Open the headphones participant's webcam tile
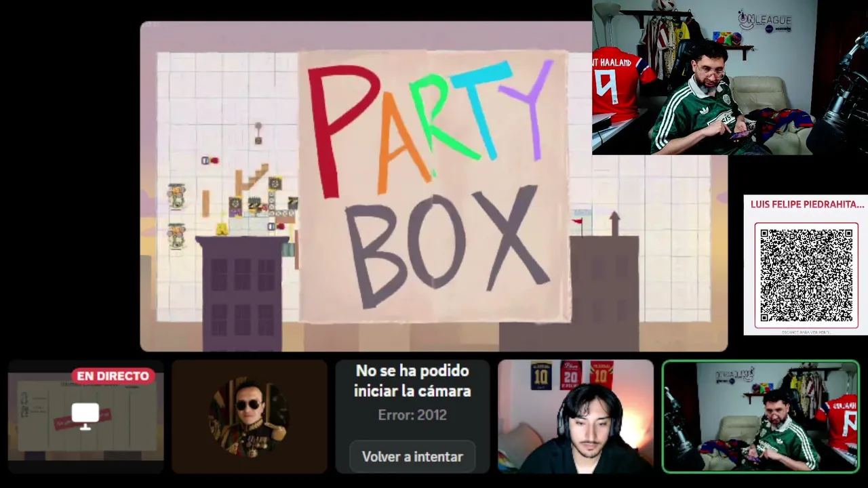Viewport: 868px width, 488px height. click(576, 416)
